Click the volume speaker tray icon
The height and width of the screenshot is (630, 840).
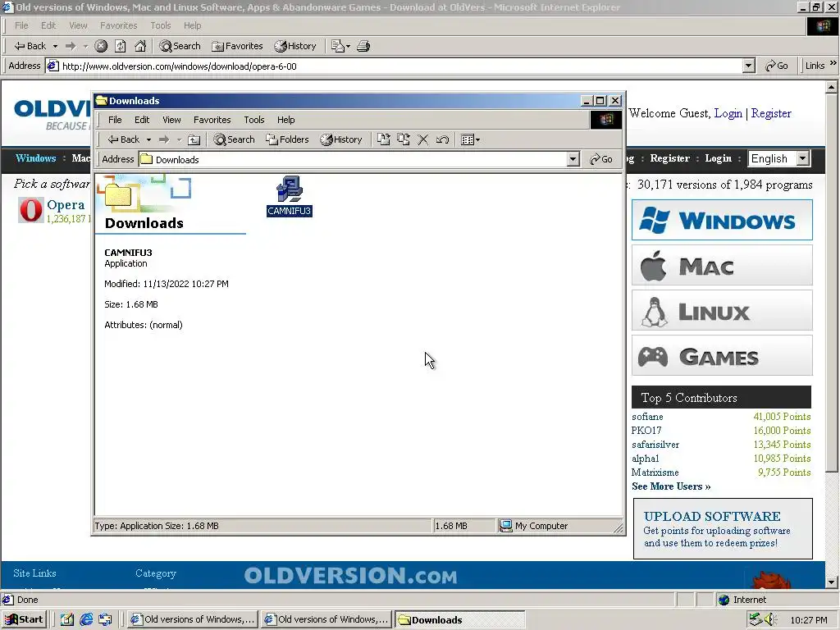771,619
